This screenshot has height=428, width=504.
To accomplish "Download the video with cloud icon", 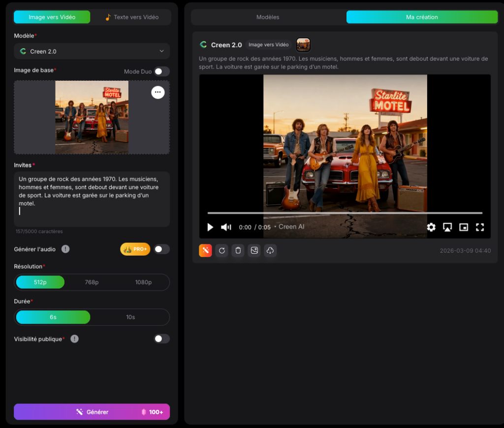I will pos(270,251).
